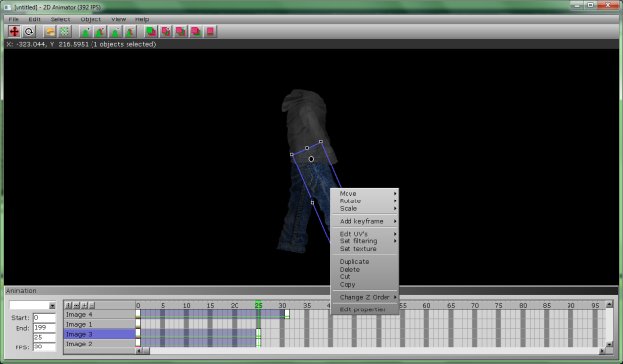Viewport: 623px width, 364px height.
Task: Click Image 4 keyframe at frame 0
Action: [x=138, y=314]
